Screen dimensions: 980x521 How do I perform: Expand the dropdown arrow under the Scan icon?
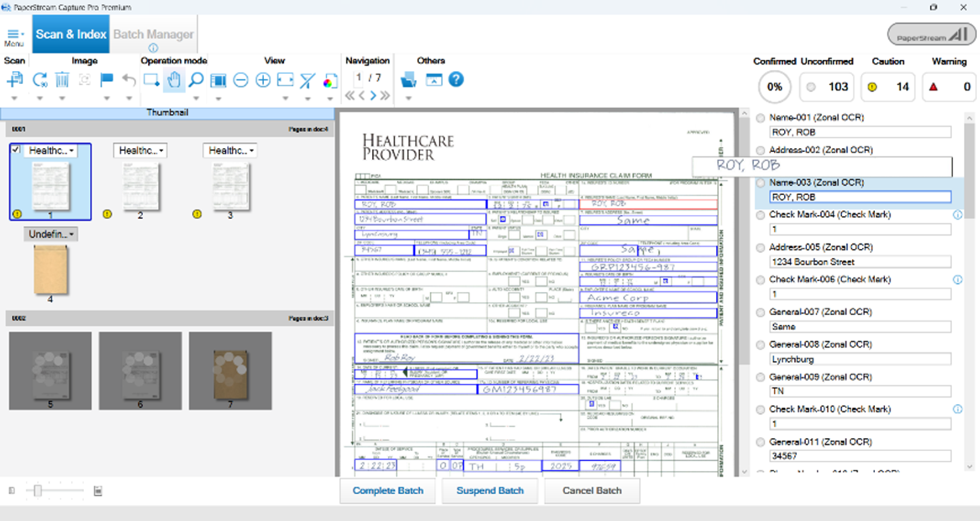click(14, 98)
